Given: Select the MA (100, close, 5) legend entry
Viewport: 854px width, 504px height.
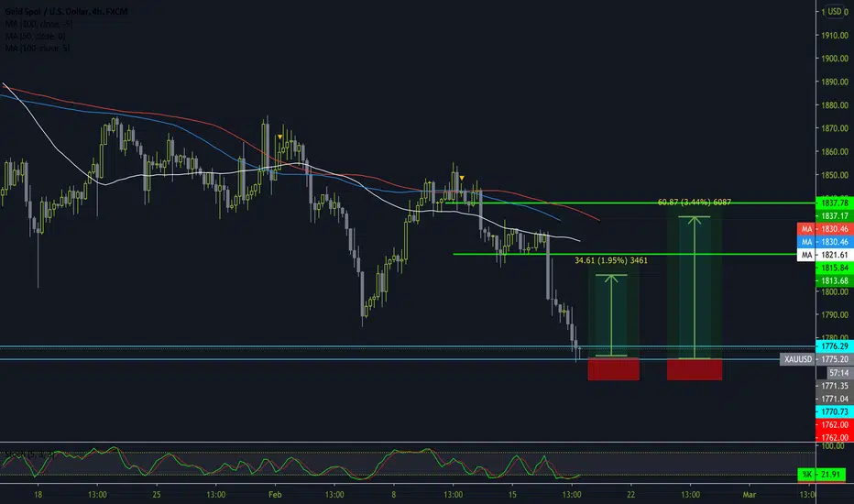Looking at the screenshot, I should point(37,48).
